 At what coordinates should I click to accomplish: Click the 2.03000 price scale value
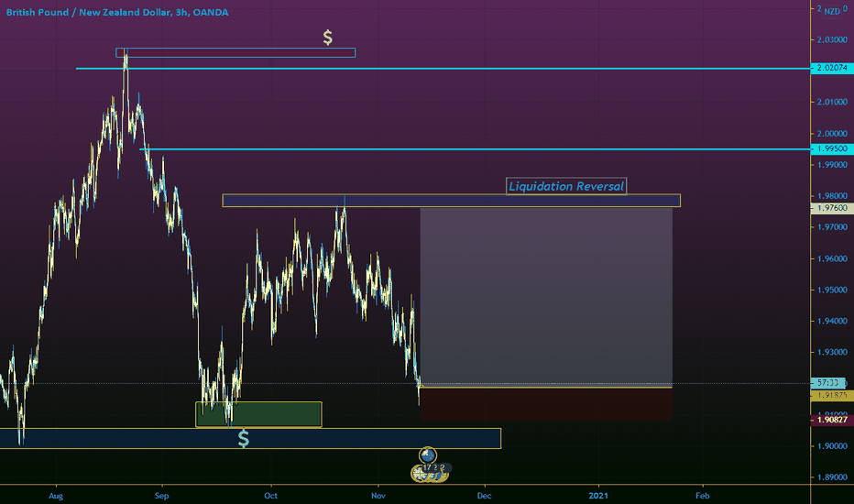[x=832, y=39]
